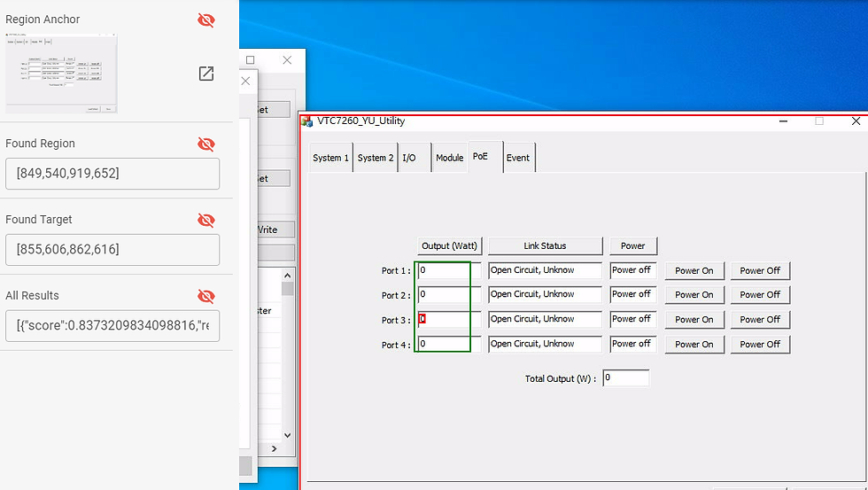Viewport: 868px width, 490px height.
Task: Click the Output (Watt) header button
Action: click(x=450, y=245)
